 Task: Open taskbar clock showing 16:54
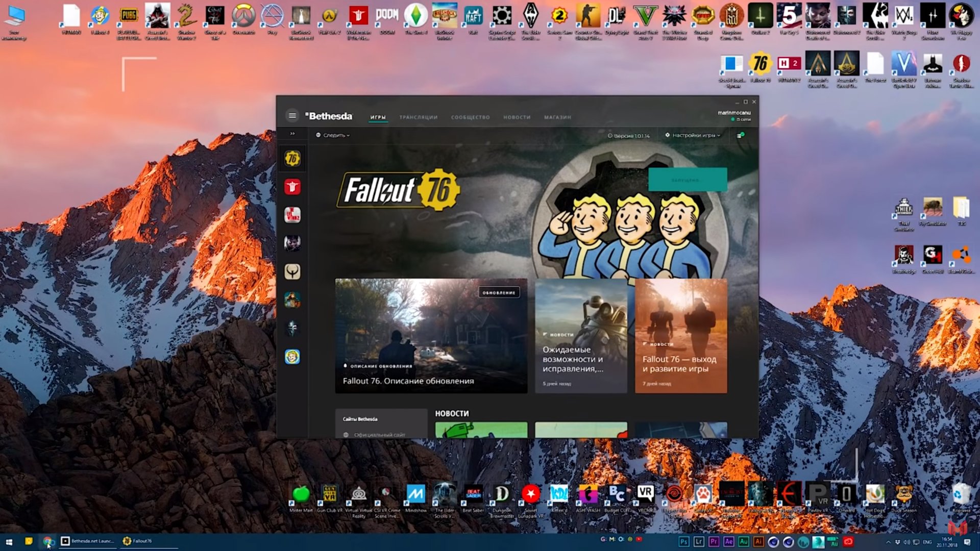point(947,542)
